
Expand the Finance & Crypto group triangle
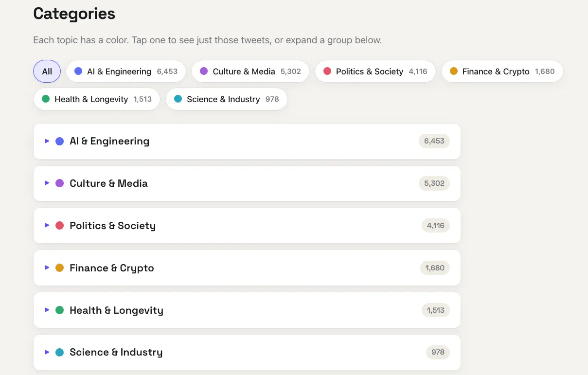point(47,268)
